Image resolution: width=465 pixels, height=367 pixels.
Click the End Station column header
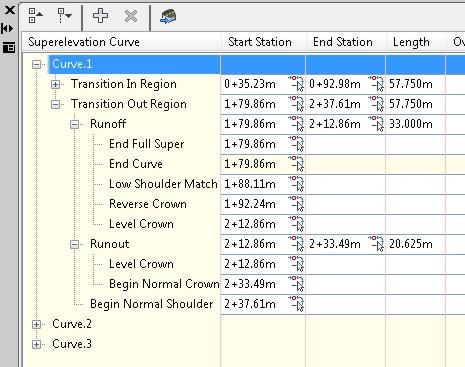tap(346, 42)
